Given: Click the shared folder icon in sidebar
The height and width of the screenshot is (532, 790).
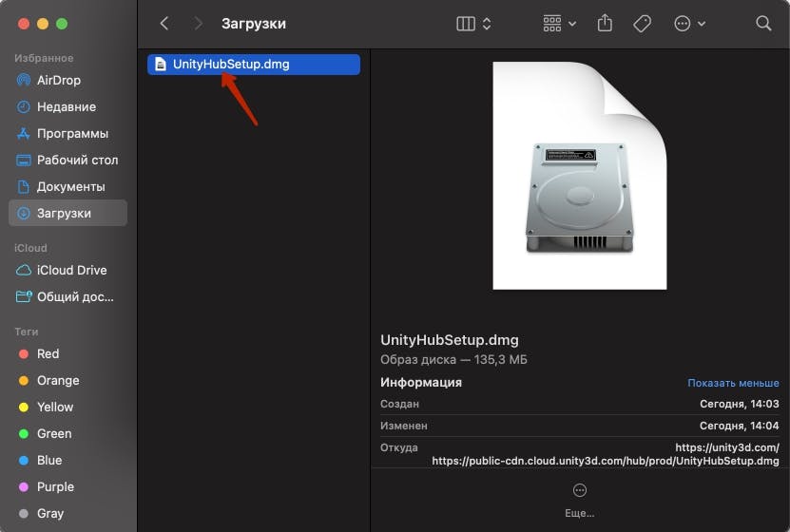Looking at the screenshot, I should (x=24, y=296).
